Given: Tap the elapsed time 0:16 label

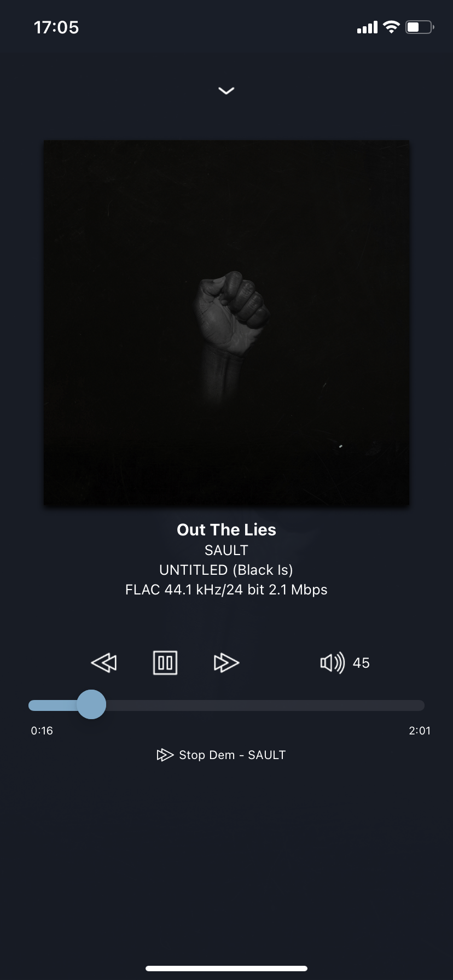Looking at the screenshot, I should point(42,731).
